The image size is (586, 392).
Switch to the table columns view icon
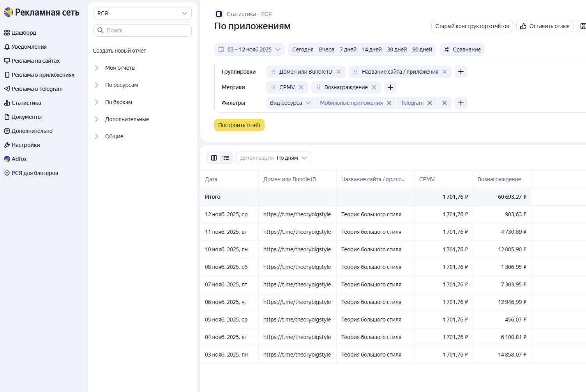tap(214, 158)
